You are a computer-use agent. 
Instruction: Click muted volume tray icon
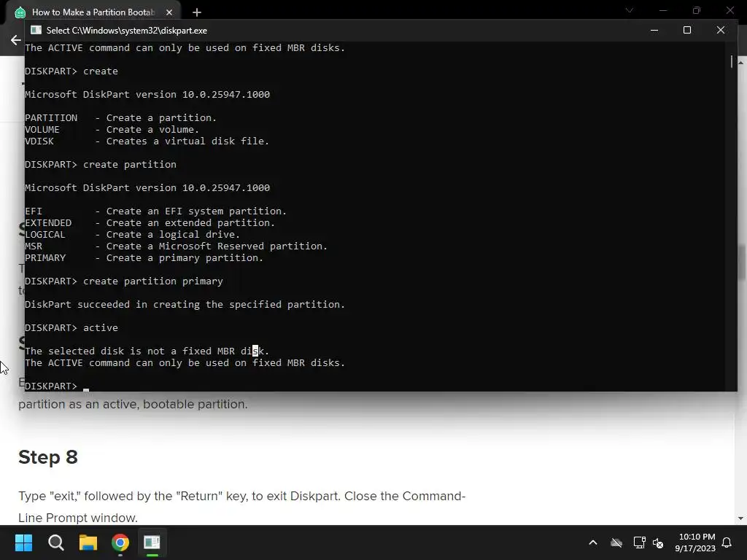click(658, 542)
